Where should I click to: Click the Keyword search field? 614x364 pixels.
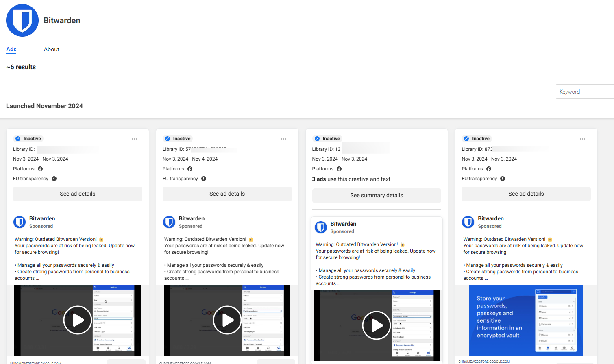(x=584, y=92)
